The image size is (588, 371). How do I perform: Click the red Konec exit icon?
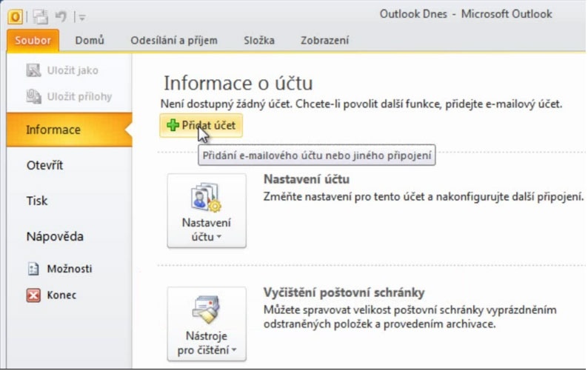click(x=33, y=295)
